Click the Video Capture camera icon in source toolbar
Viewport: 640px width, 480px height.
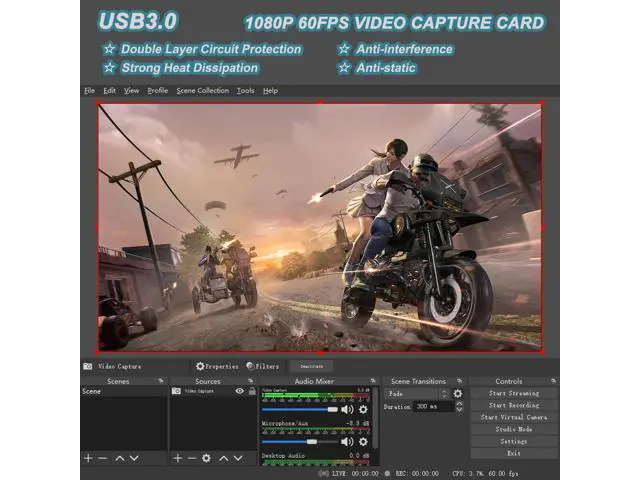pos(88,366)
